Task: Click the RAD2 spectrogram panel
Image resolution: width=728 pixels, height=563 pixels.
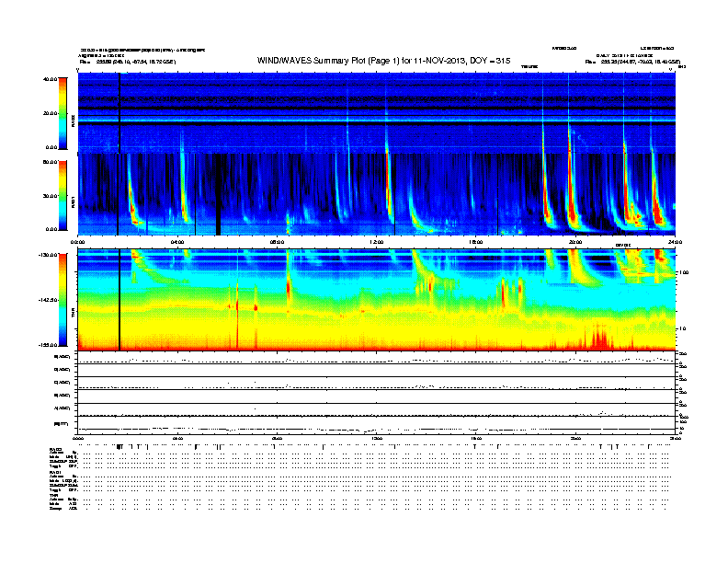Action: pos(377,113)
